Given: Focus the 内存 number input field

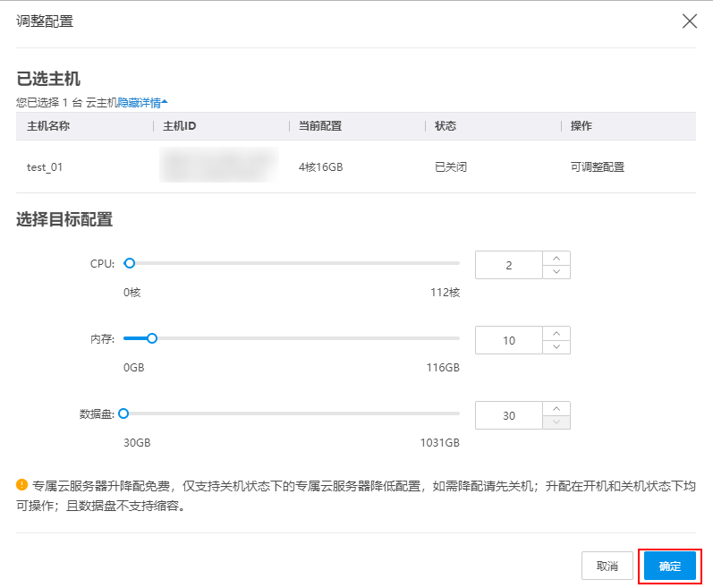Looking at the screenshot, I should coord(509,341).
